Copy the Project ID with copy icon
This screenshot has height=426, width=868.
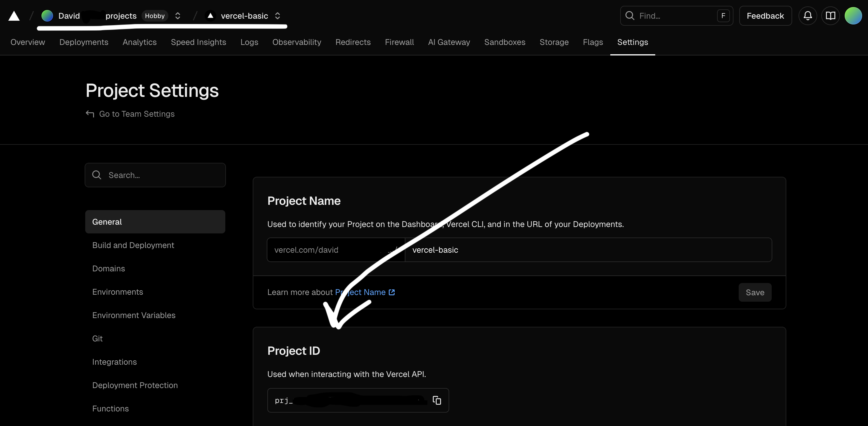[x=437, y=400]
